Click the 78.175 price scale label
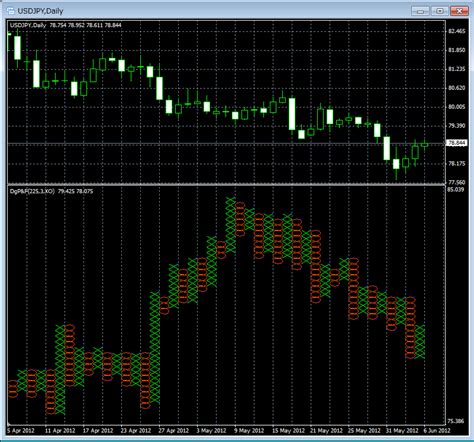Image resolution: width=474 pixels, height=442 pixels. pyautogui.click(x=457, y=163)
